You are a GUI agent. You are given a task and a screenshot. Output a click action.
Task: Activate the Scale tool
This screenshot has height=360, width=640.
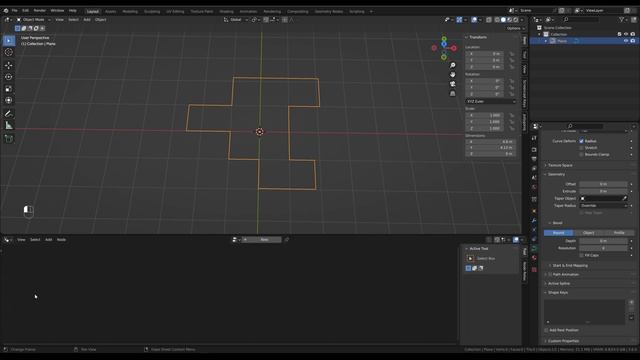tap(9, 89)
